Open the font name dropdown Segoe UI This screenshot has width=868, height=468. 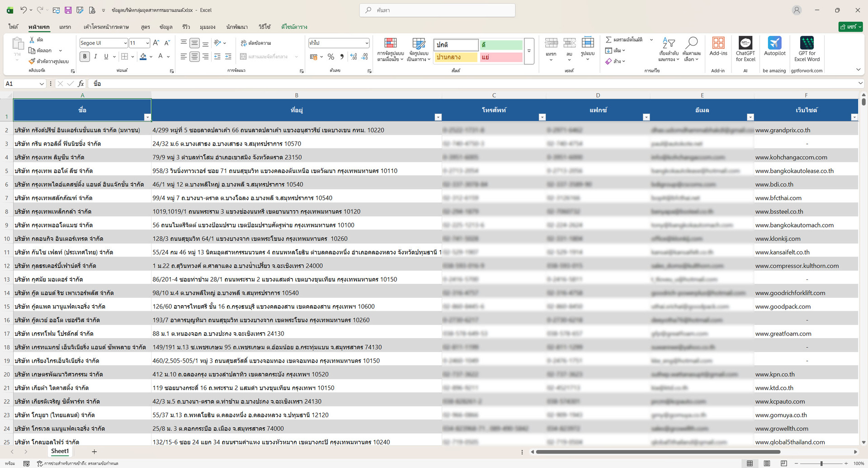pyautogui.click(x=104, y=43)
